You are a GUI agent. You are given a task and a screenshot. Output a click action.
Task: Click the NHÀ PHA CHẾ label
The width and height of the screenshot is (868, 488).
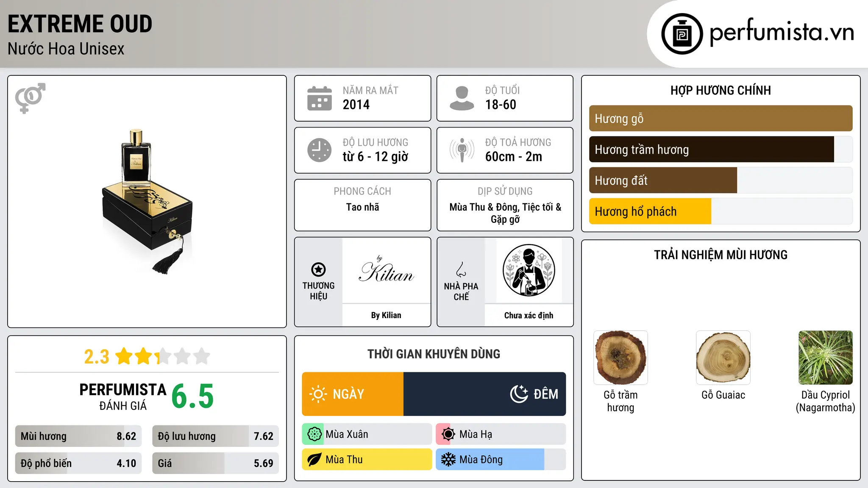(x=461, y=291)
